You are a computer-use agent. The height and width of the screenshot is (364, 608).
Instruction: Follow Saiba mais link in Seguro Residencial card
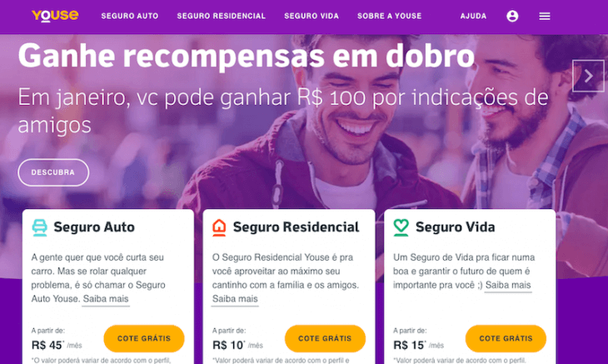[x=235, y=299]
